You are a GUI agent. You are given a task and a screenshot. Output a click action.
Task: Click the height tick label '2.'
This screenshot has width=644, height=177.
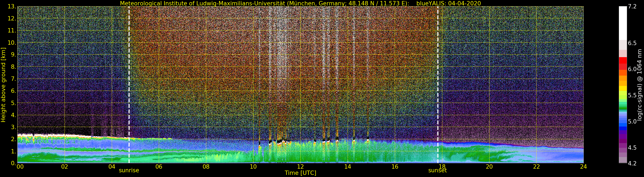13,139
